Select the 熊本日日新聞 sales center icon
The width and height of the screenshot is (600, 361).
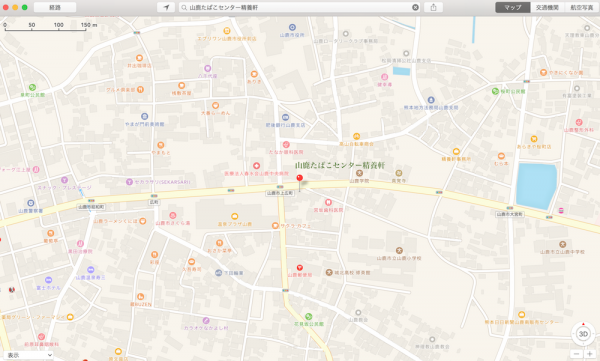coord(522,315)
